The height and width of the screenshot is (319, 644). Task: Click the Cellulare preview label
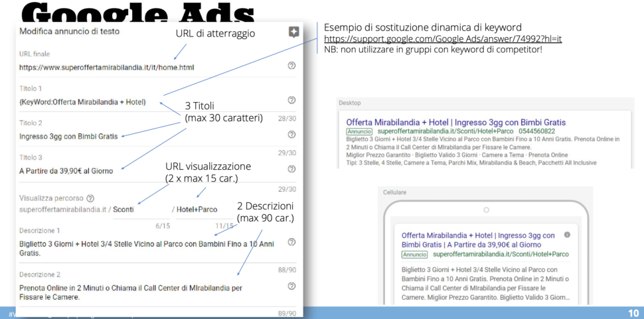click(394, 192)
